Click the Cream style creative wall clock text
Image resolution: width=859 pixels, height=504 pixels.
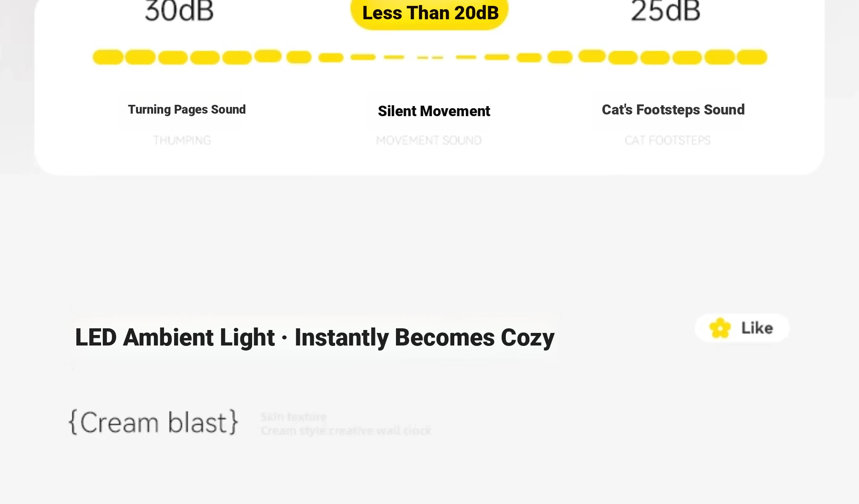pos(346,431)
